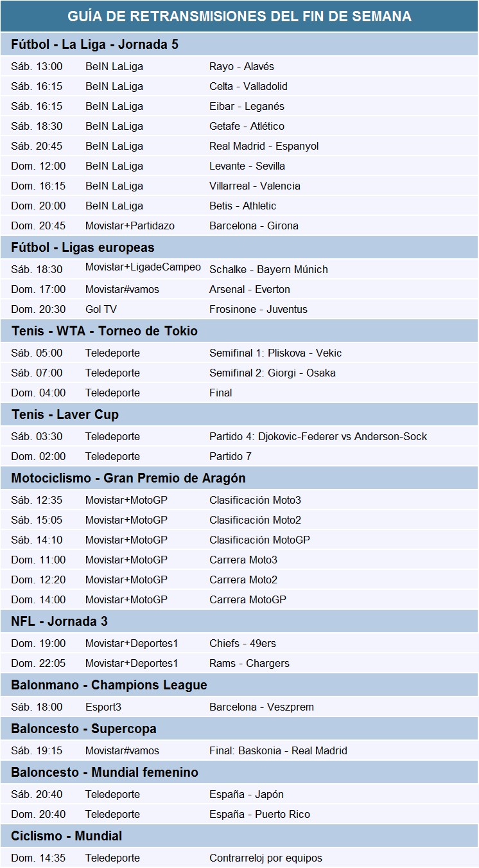Image resolution: width=479 pixels, height=868 pixels.
Task: Select the Fútbol La Liga Jornada 5 heading
Action: tap(95, 44)
